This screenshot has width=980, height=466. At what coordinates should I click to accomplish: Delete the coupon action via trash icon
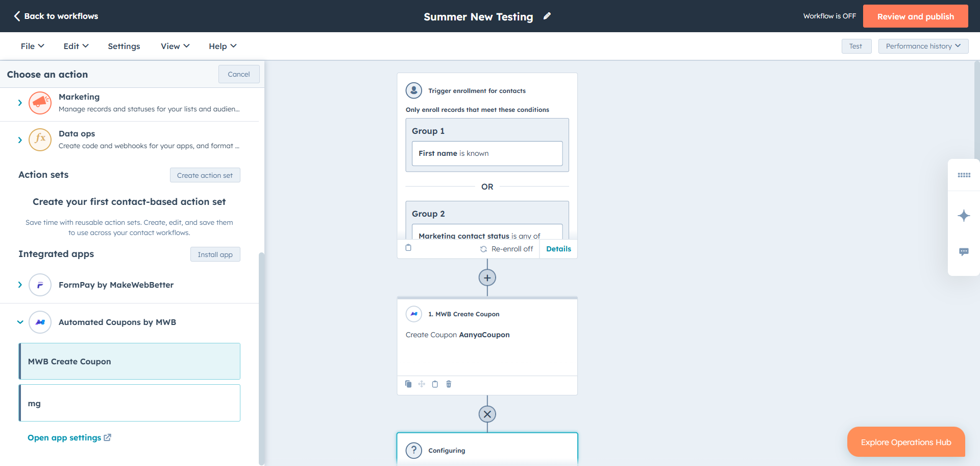click(x=449, y=384)
